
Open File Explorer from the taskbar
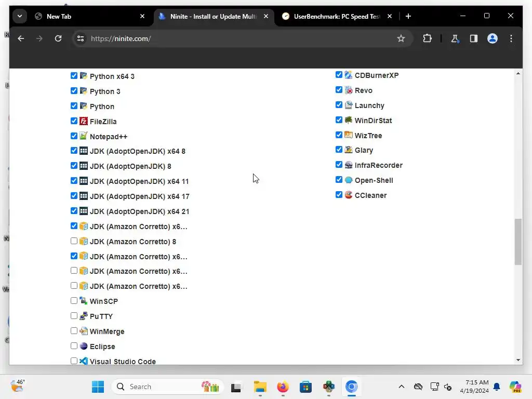tap(260, 387)
